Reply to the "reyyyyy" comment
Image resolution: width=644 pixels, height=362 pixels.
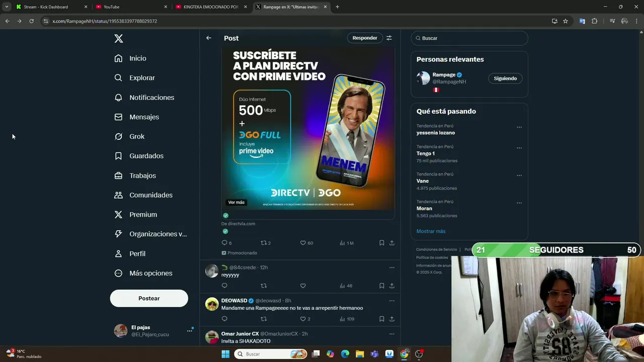click(x=224, y=286)
